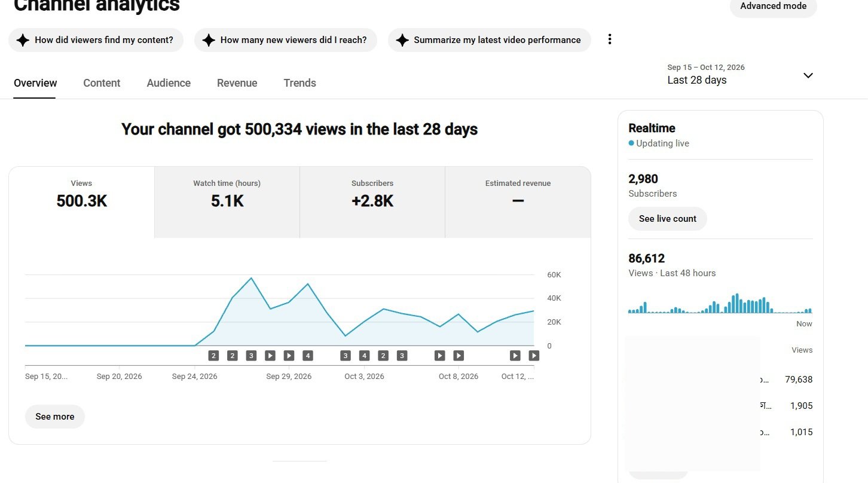The image size is (868, 483).
Task: Click the row showing 1,015 views
Action: pyautogui.click(x=720, y=432)
